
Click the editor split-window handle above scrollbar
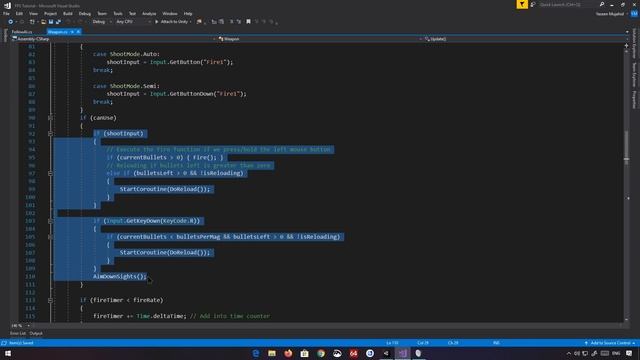[x=627, y=46]
